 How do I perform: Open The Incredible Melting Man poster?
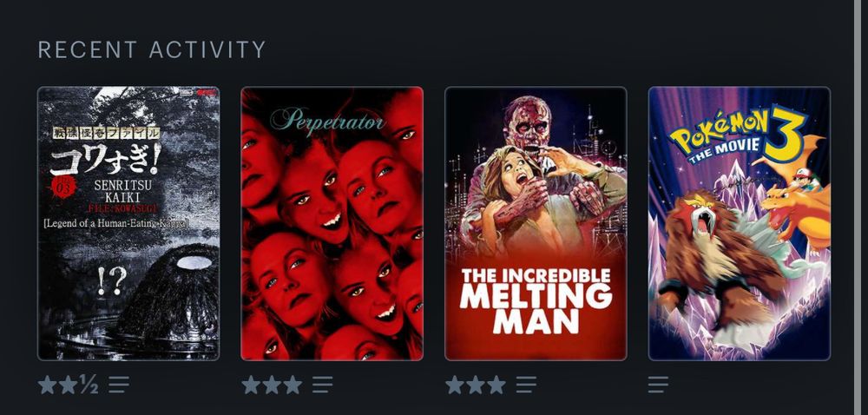tap(536, 223)
